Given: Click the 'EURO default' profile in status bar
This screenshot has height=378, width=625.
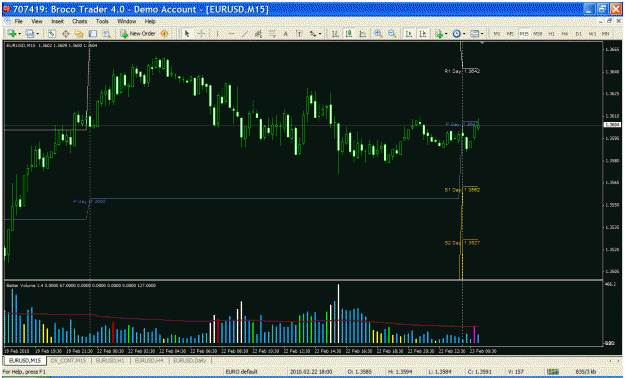Looking at the screenshot, I should pos(242,372).
